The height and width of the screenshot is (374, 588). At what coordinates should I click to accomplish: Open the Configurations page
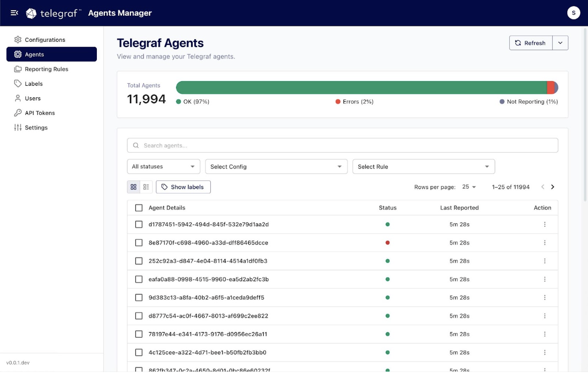coord(51,40)
